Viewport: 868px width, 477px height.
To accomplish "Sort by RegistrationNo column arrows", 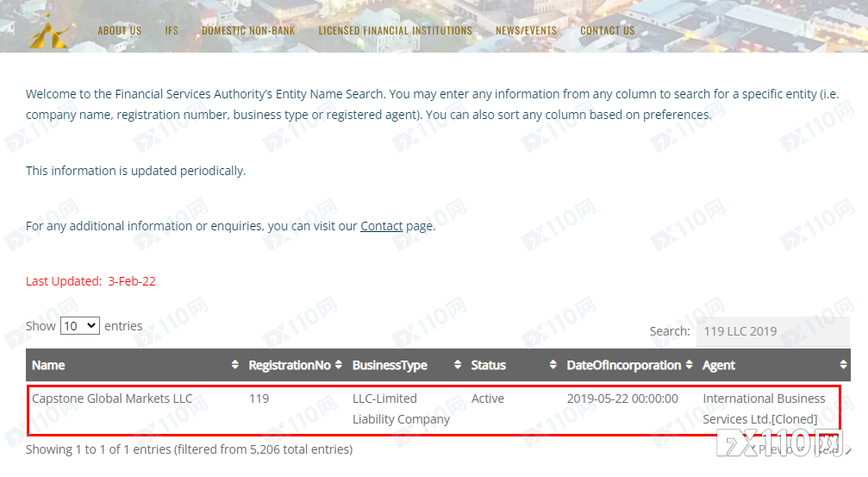I will pyautogui.click(x=338, y=365).
